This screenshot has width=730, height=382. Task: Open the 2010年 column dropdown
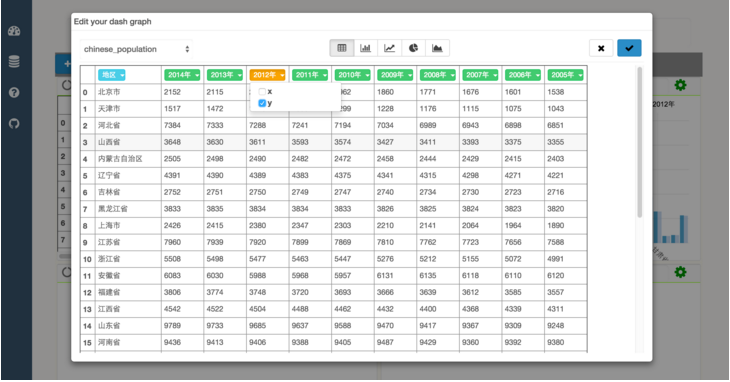[x=352, y=75]
